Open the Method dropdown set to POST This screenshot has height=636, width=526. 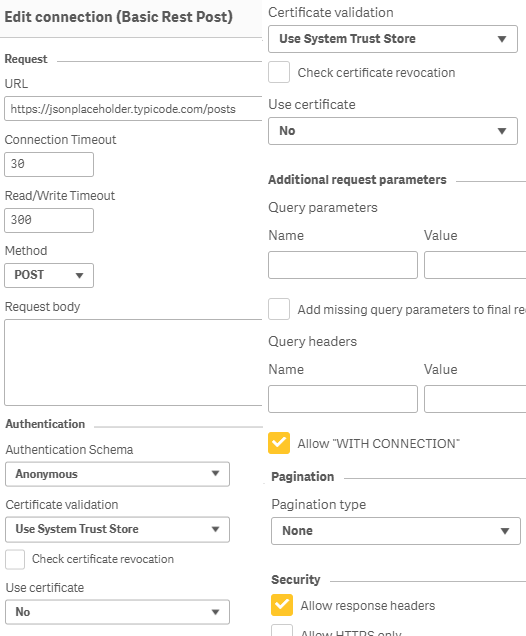click(49, 275)
